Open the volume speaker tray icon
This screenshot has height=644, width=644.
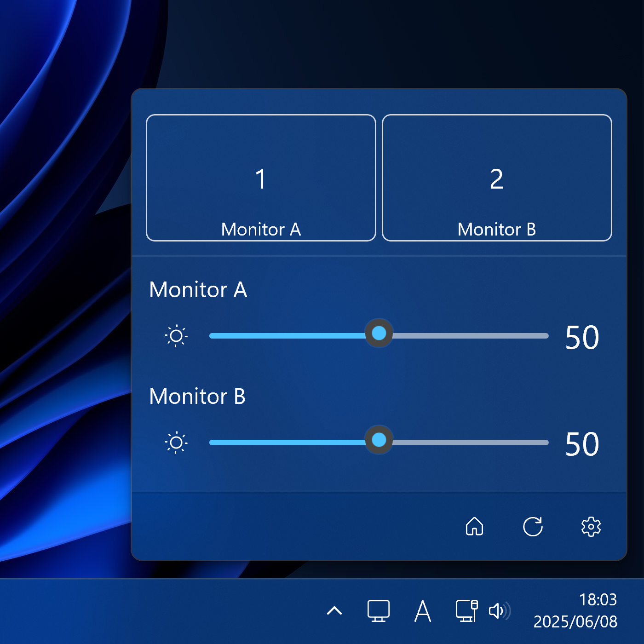[x=500, y=611]
